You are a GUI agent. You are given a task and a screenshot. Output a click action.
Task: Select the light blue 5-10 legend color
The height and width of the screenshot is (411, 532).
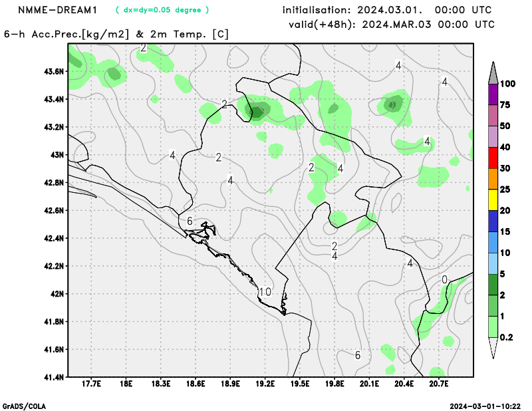493,263
